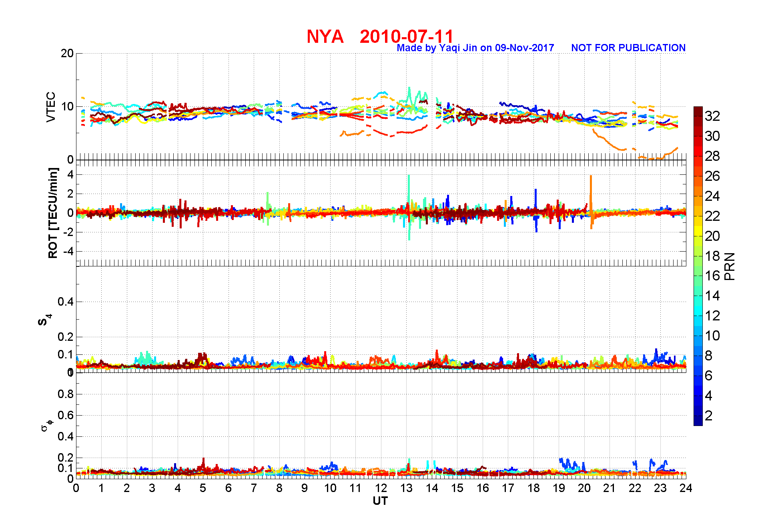The width and height of the screenshot is (762, 532).
Task: Click the blue sigma-phi peaks near 19 UT
Action: 571,465
